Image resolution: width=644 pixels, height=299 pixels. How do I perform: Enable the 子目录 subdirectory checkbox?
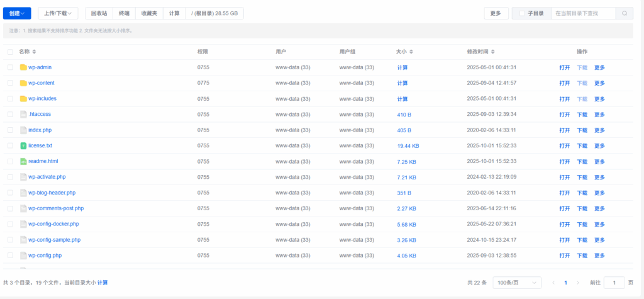pos(521,13)
